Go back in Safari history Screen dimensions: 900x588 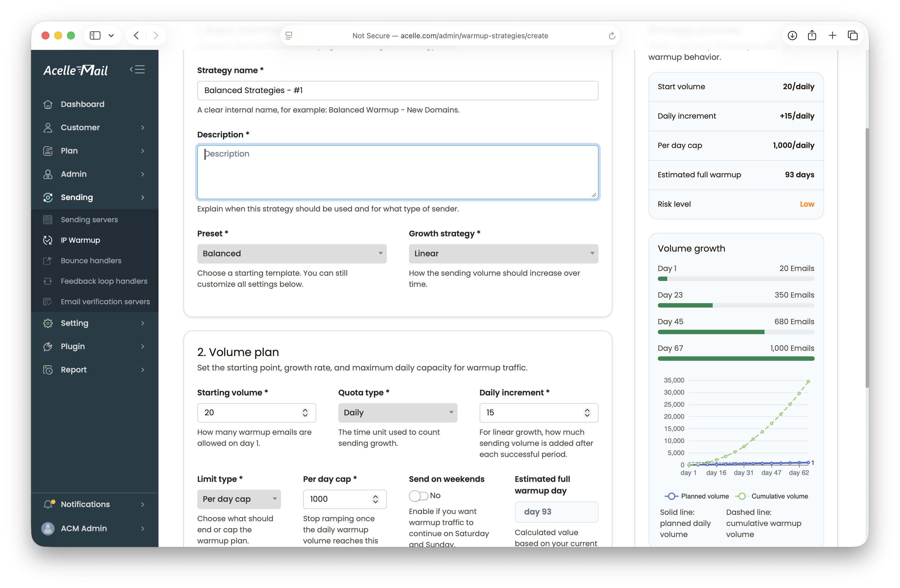(x=136, y=35)
